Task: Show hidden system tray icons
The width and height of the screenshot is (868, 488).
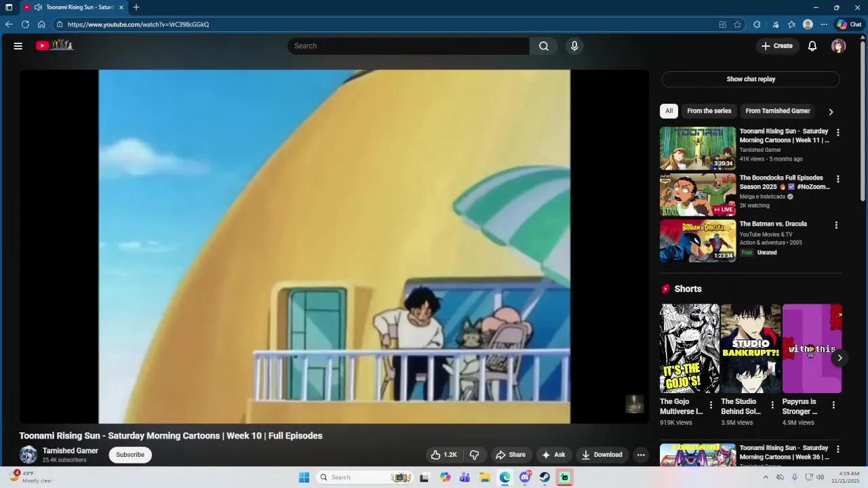Action: pos(766,477)
